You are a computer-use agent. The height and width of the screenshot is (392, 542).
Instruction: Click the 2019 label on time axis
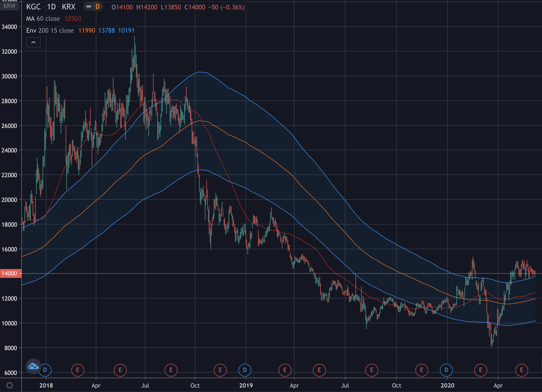coord(246,385)
